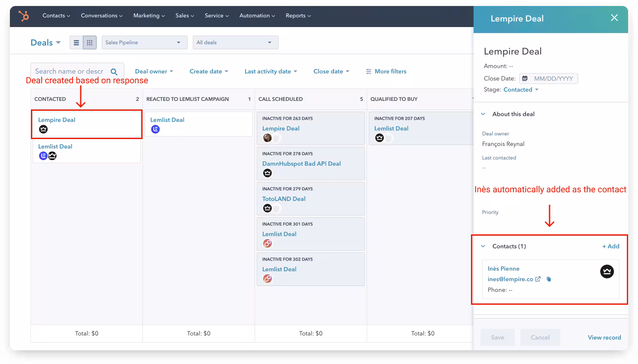Copy ines@lempire.co email address
Image resolution: width=638 pixels, height=364 pixels.
[549, 279]
